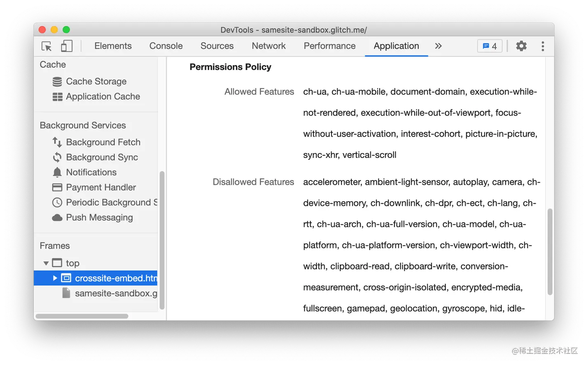
Task: Click the Cache Storage database icon
Action: pos(57,81)
